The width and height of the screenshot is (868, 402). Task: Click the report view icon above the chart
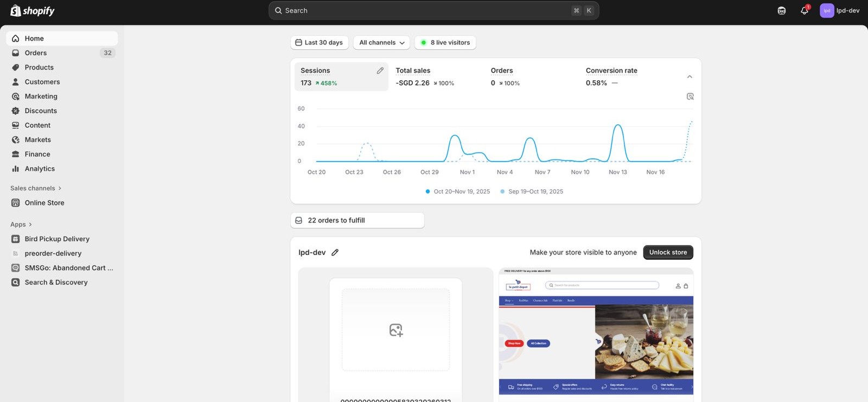[690, 97]
